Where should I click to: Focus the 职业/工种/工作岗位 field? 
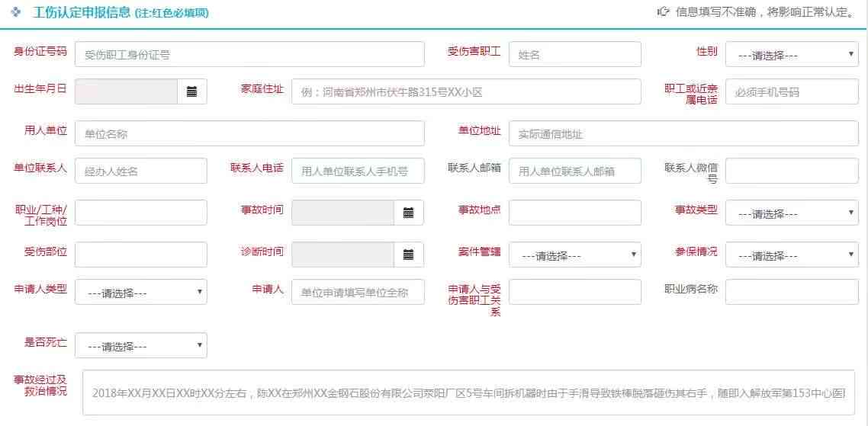pyautogui.click(x=141, y=213)
